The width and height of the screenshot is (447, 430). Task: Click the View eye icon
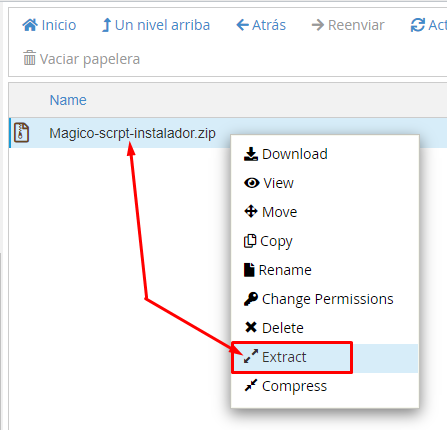point(252,183)
